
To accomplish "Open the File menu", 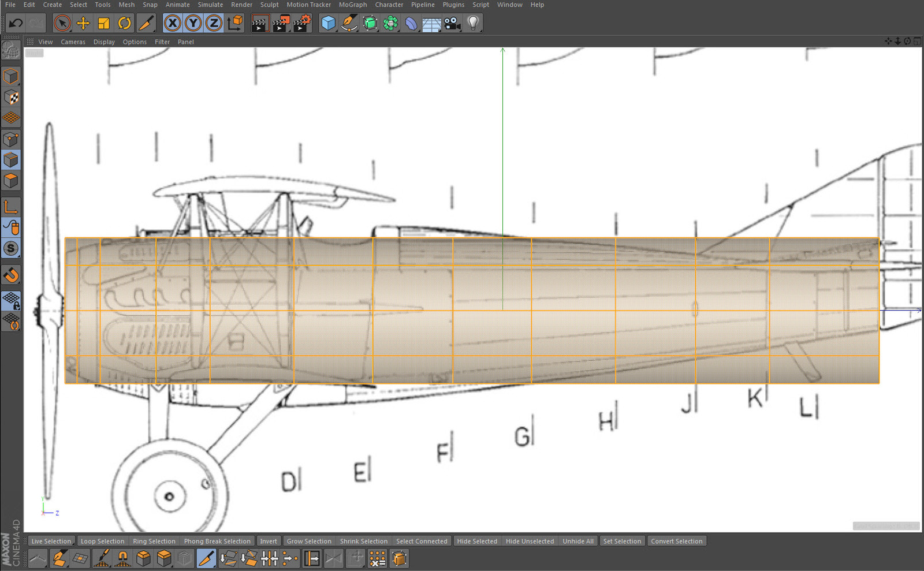I will pos(10,5).
